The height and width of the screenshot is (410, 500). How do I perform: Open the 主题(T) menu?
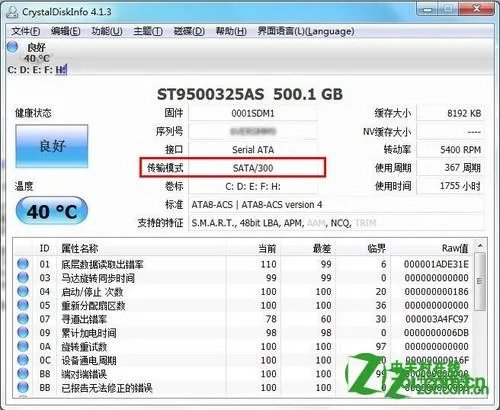pos(148,31)
